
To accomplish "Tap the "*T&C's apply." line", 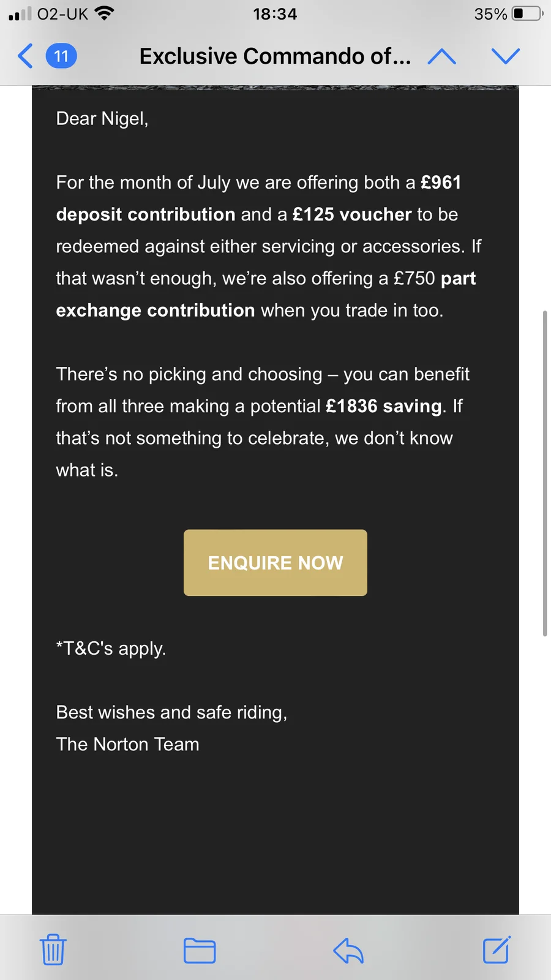I will point(111,648).
